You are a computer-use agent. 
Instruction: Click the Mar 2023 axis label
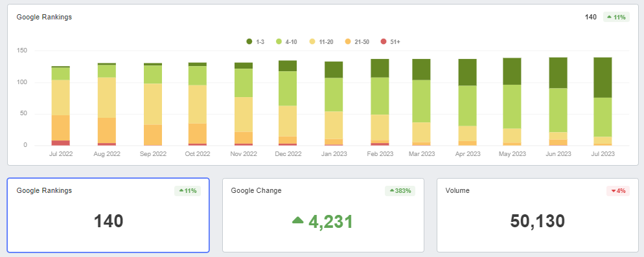coord(421,154)
